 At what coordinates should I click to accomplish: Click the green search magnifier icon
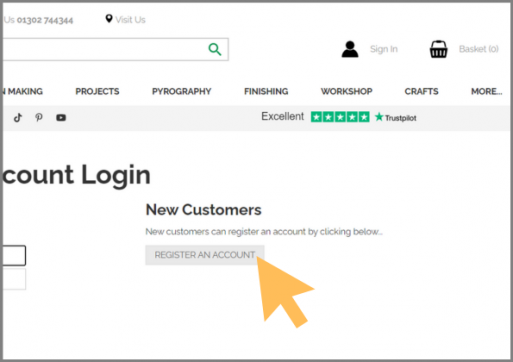[x=215, y=49]
